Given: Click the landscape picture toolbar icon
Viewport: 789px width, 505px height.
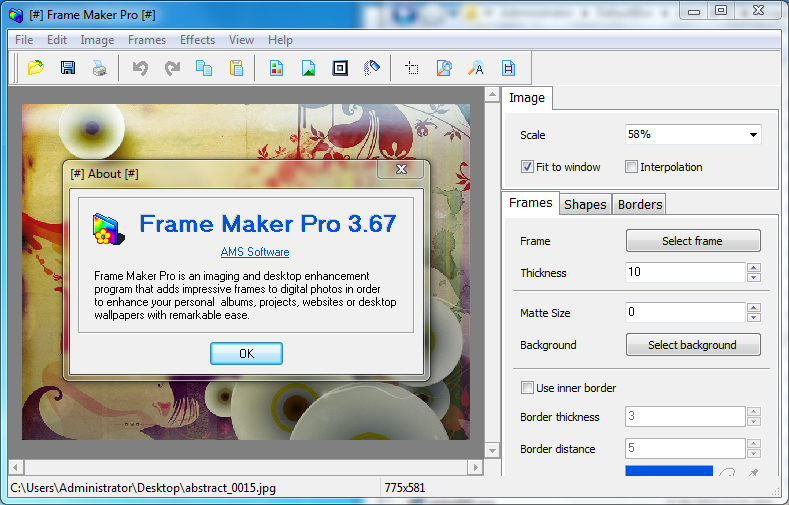Looking at the screenshot, I should pyautogui.click(x=308, y=67).
